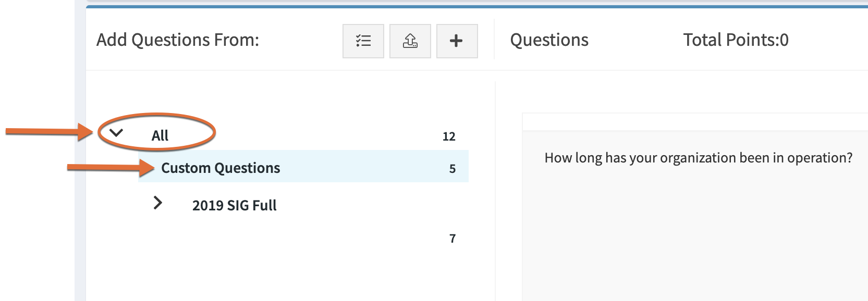Open the 2019 SIG Full label
Screen dimensions: 868x301
(x=235, y=205)
